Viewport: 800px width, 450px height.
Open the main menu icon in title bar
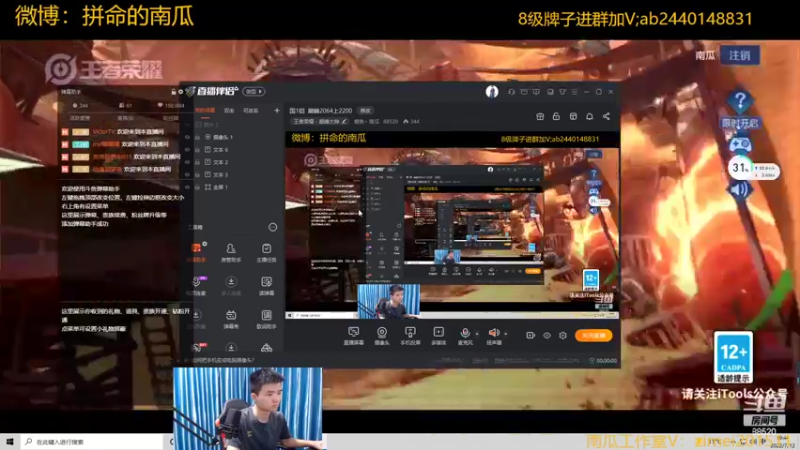tap(574, 92)
